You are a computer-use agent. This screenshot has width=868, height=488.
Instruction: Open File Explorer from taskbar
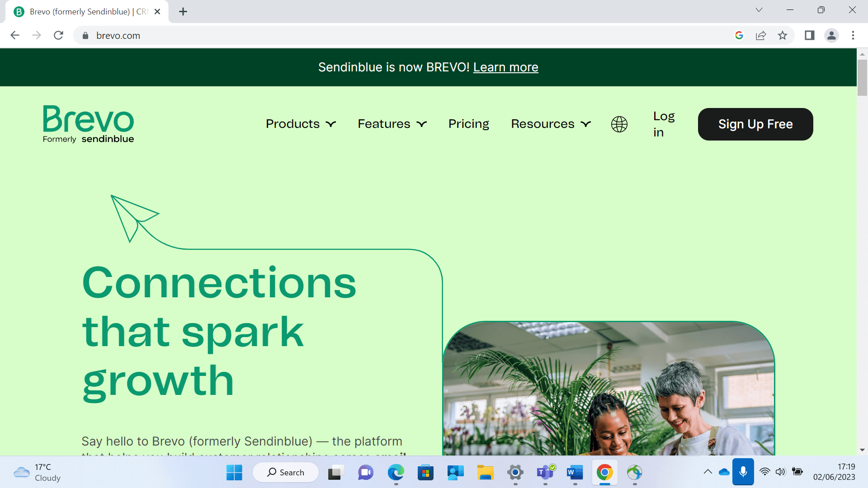click(485, 473)
